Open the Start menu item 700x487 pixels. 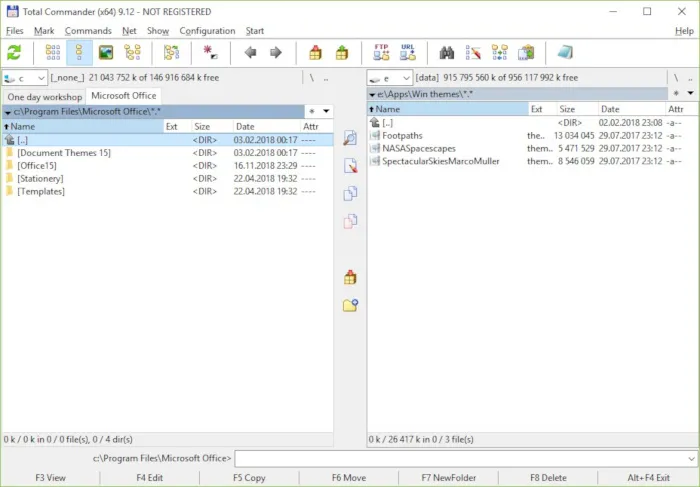254,31
